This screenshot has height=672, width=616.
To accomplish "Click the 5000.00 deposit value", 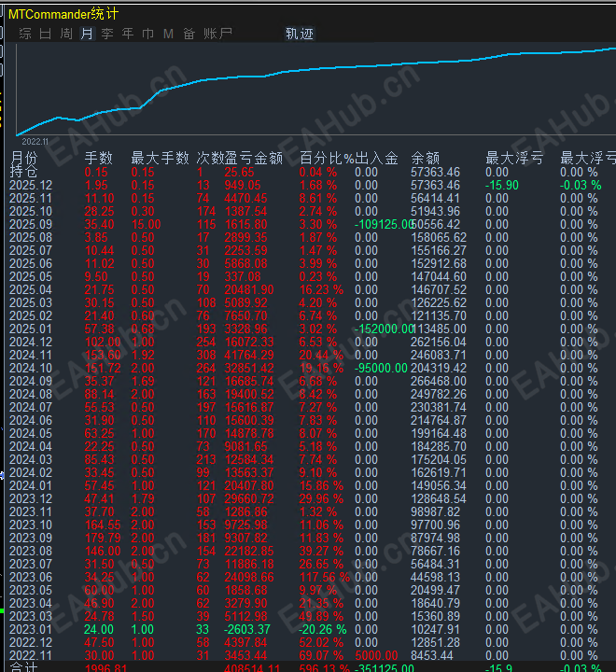I will (376, 656).
